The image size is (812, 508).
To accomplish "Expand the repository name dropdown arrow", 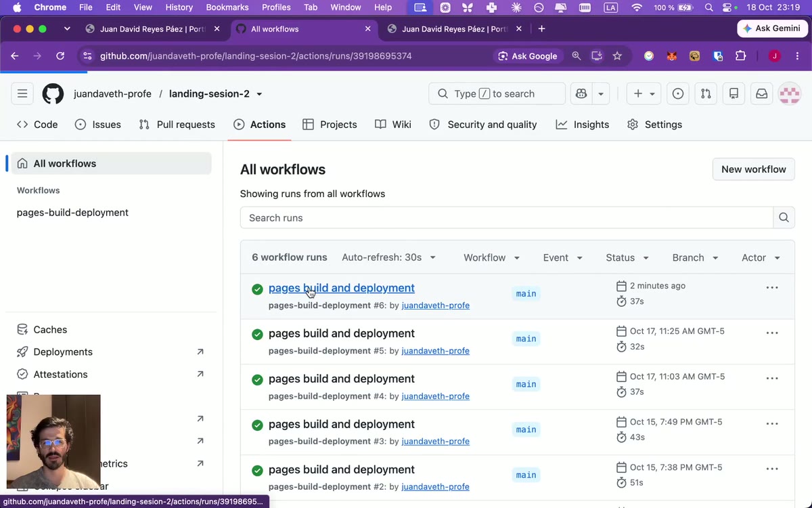I will point(259,94).
